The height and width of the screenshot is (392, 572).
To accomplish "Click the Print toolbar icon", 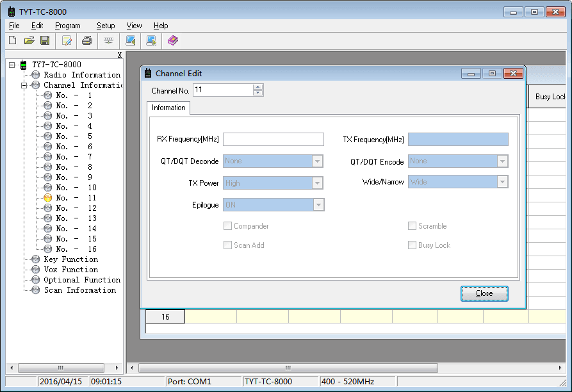I will pyautogui.click(x=87, y=41).
